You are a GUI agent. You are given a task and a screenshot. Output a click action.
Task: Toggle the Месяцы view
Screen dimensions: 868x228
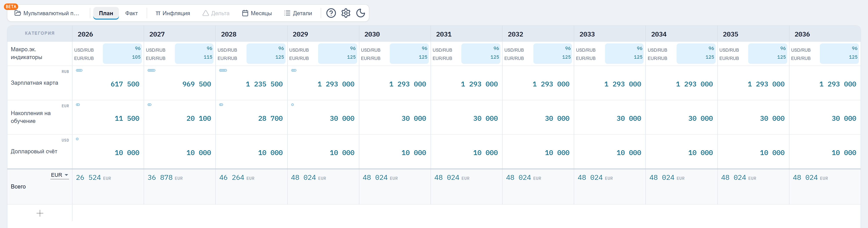[257, 13]
